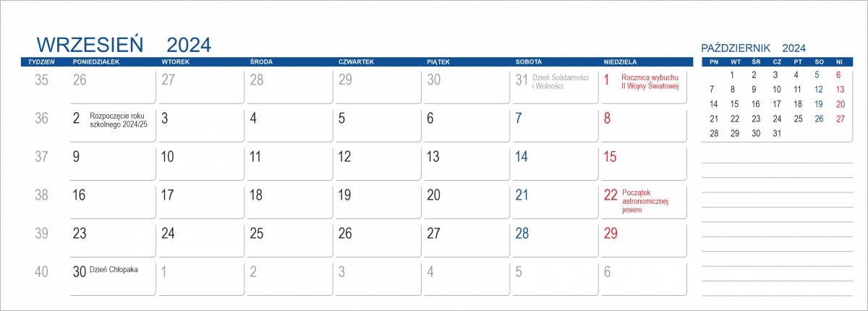Click week number 37 in Tydzień column
Image resolution: width=868 pixels, height=311 pixels.
[42, 156]
